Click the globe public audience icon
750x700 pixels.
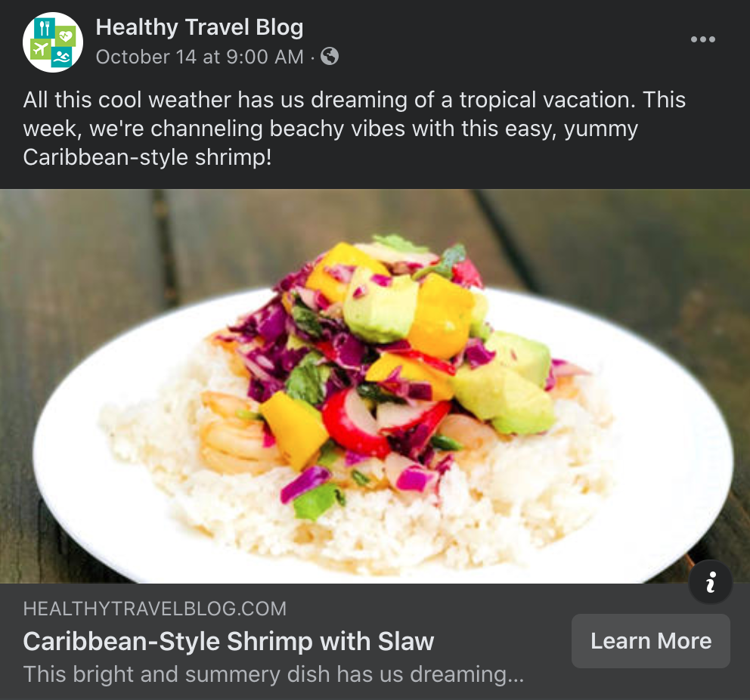[330, 57]
